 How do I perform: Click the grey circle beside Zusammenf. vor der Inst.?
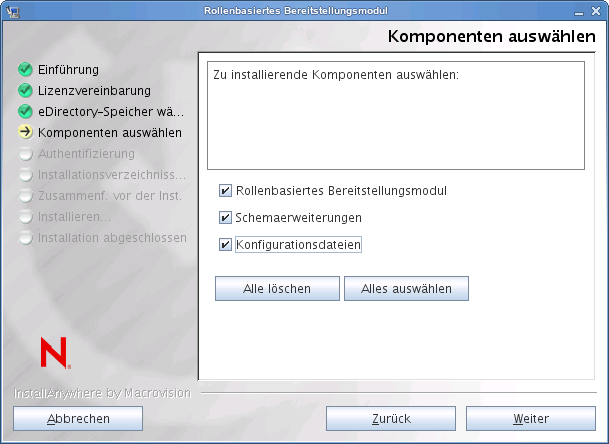[x=25, y=195]
